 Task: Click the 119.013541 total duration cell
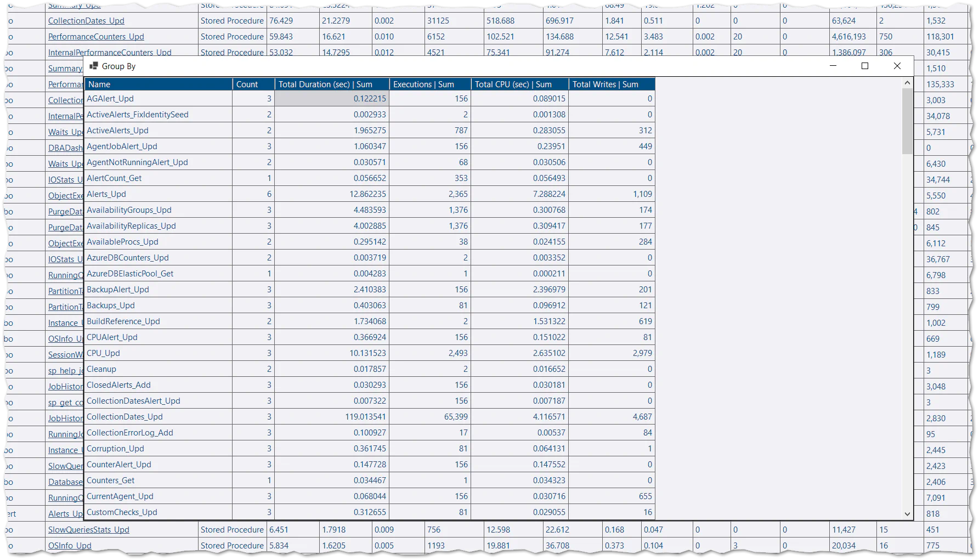(x=332, y=417)
